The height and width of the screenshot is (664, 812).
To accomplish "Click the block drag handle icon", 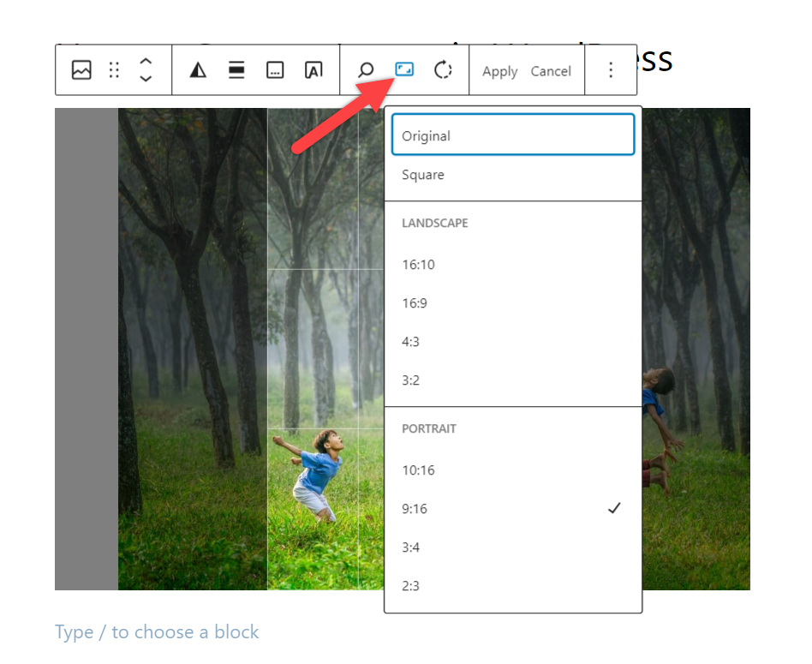I will [x=114, y=70].
